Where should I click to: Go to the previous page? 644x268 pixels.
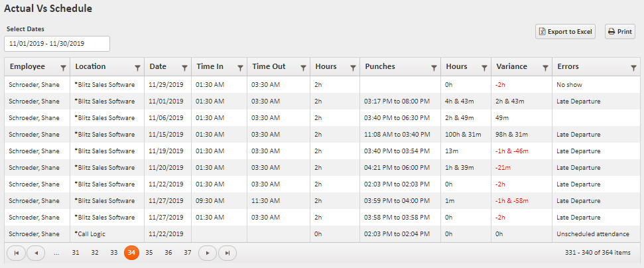(36, 253)
